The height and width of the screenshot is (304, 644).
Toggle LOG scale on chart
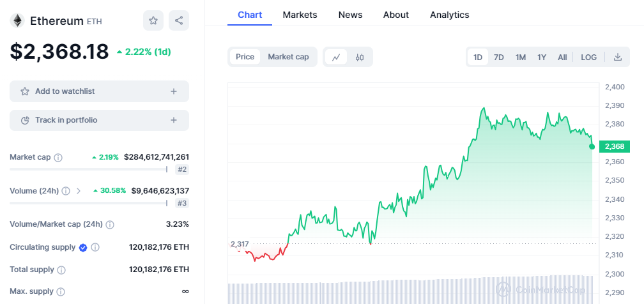[x=588, y=57]
